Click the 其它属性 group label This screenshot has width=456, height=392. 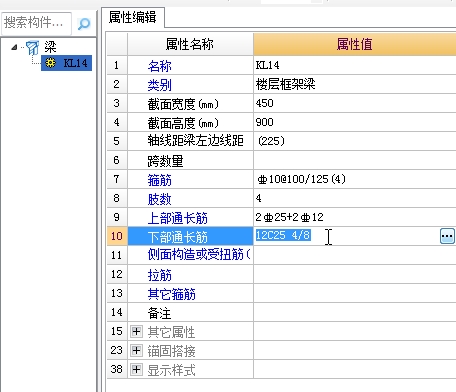click(x=172, y=332)
